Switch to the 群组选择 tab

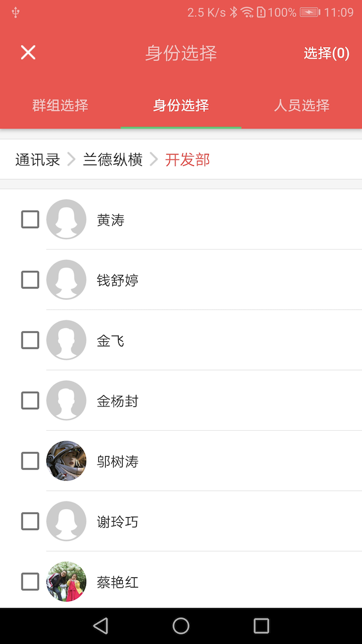[60, 105]
